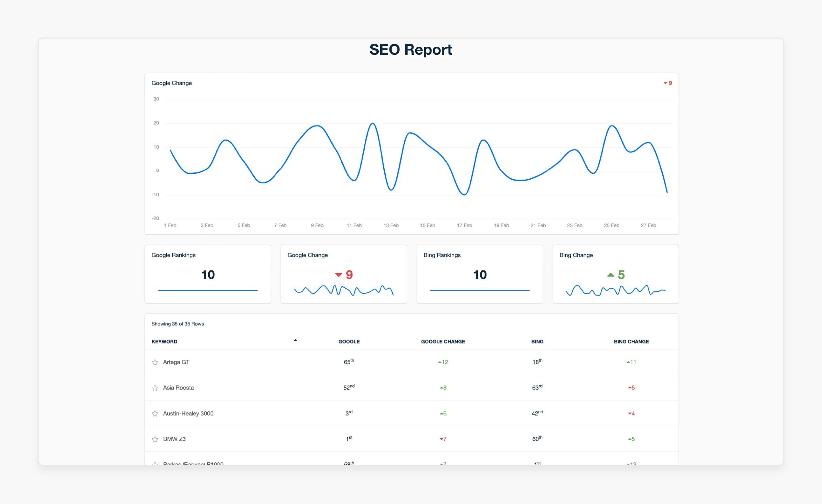This screenshot has width=822, height=504.
Task: Star the Asia Rocsta keyword
Action: (155, 388)
